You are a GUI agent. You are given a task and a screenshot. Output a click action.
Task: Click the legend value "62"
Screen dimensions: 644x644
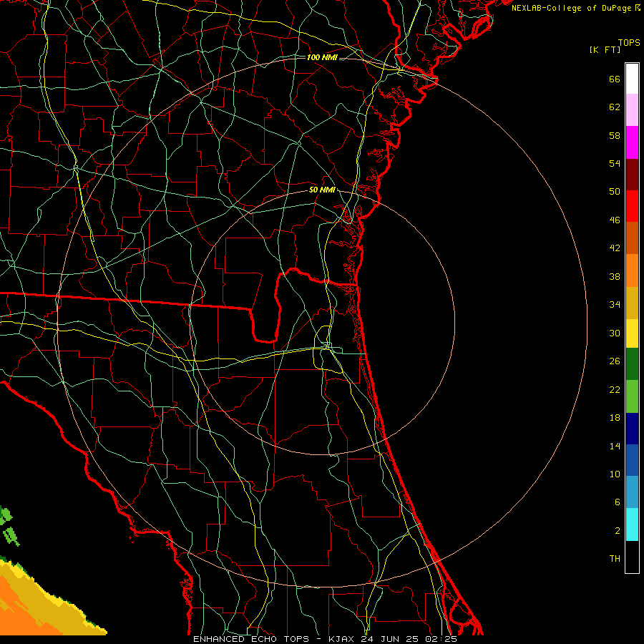[615, 107]
